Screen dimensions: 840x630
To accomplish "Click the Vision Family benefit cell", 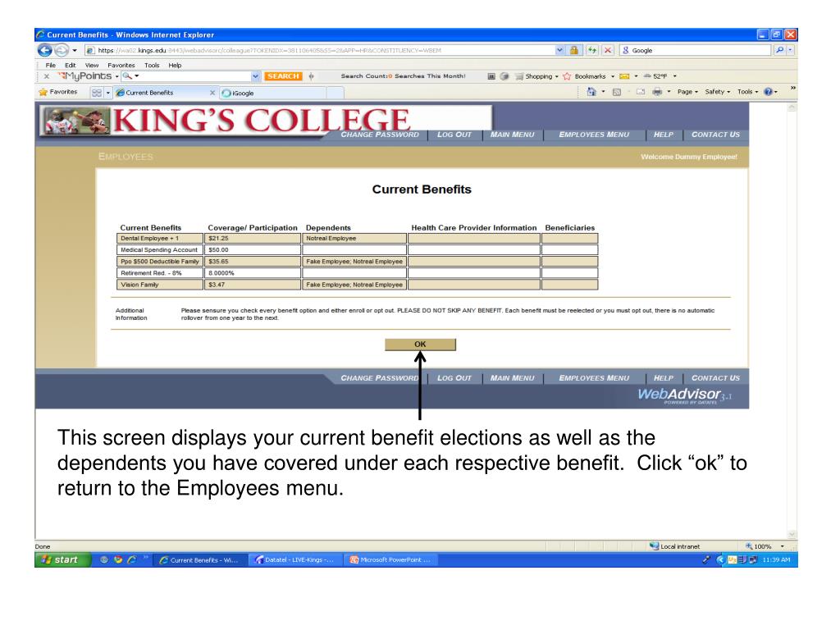I will coord(160,285).
